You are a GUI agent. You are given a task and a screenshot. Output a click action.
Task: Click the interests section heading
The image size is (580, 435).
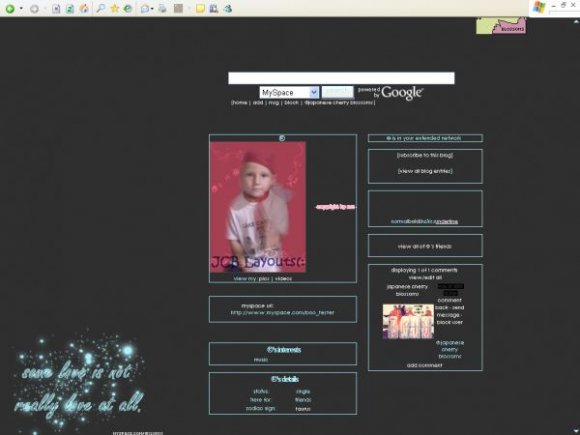pyautogui.click(x=284, y=350)
